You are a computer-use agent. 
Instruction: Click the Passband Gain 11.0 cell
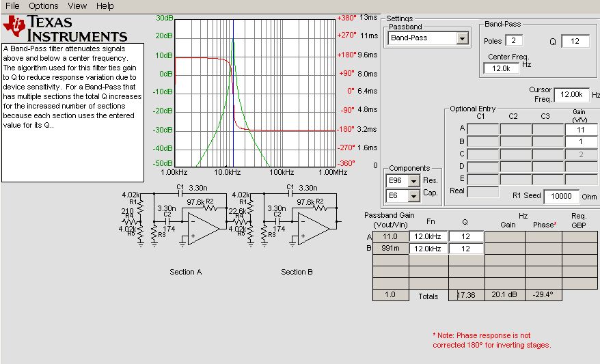[390, 237]
